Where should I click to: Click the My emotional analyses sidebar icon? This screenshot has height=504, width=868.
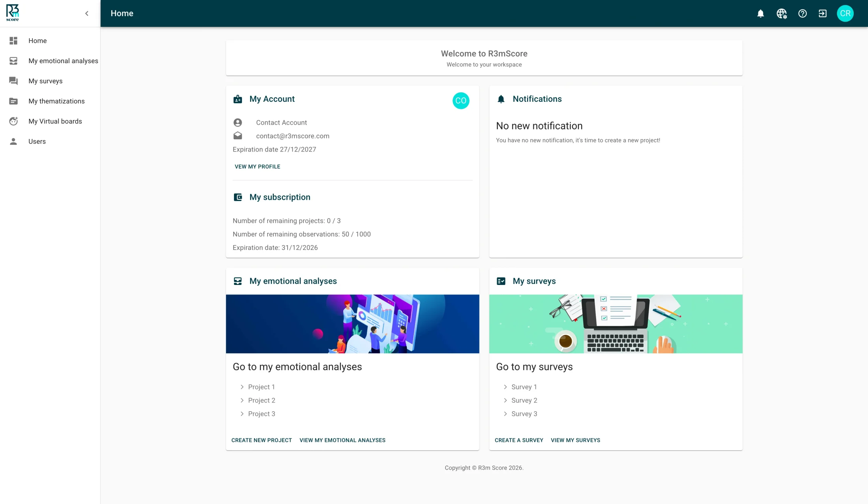pyautogui.click(x=13, y=61)
